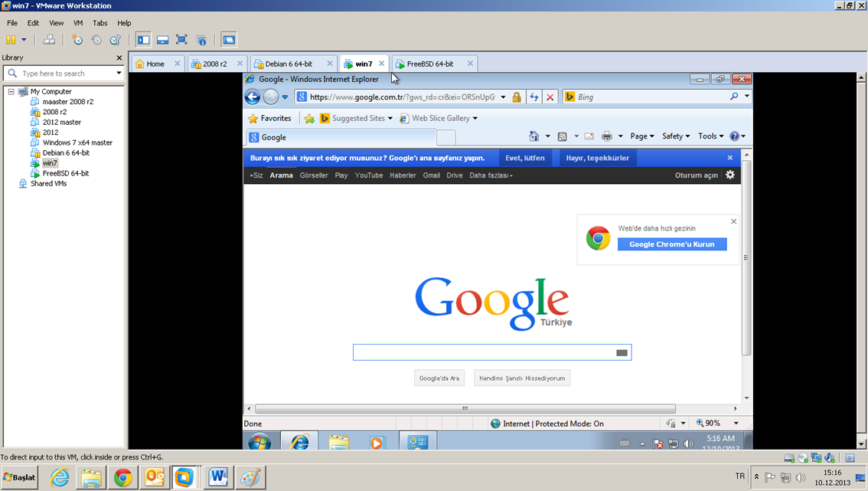868x491 pixels.
Task: Click the Add to Favorites bar star icon
Action: click(309, 119)
